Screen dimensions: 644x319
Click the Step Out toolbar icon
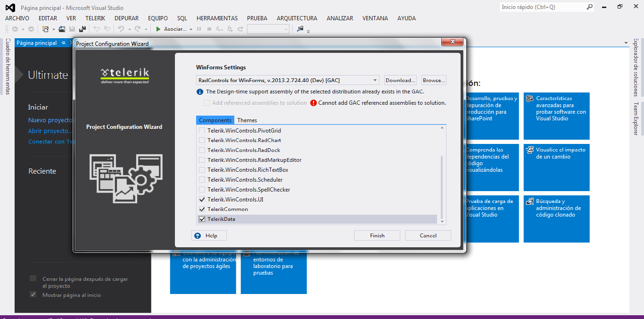(240, 29)
